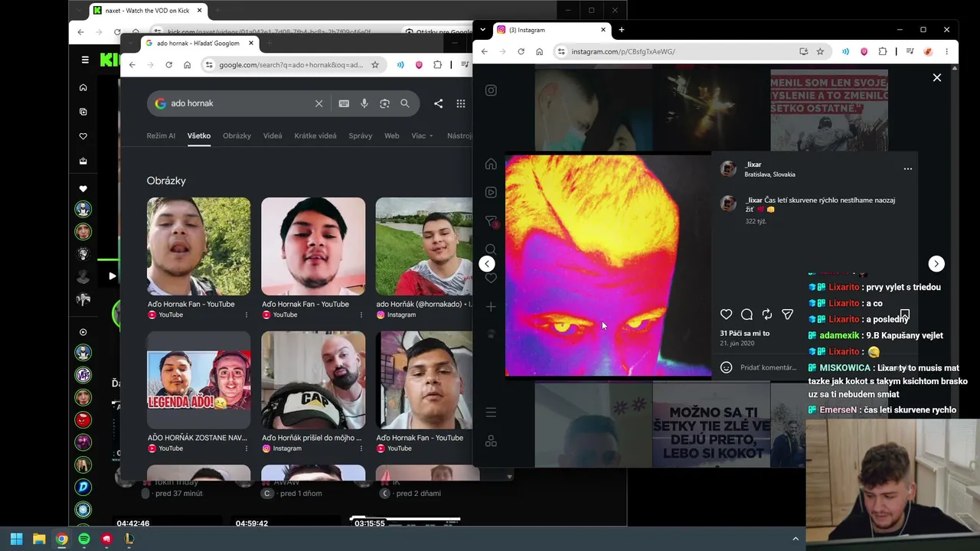
Task: Open the Google on-screen keyboard input tool
Action: [x=345, y=103]
